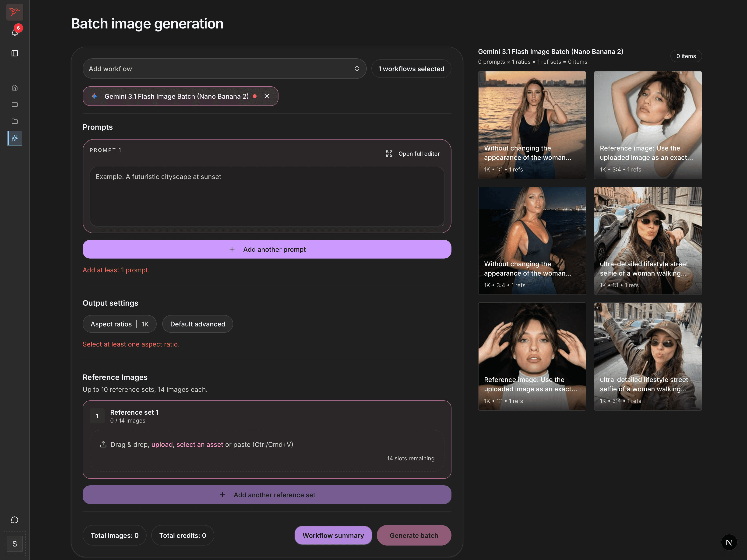This screenshot has height=560, width=747.
Task: Open the sunset beach woman thumbnail
Action: point(532,125)
